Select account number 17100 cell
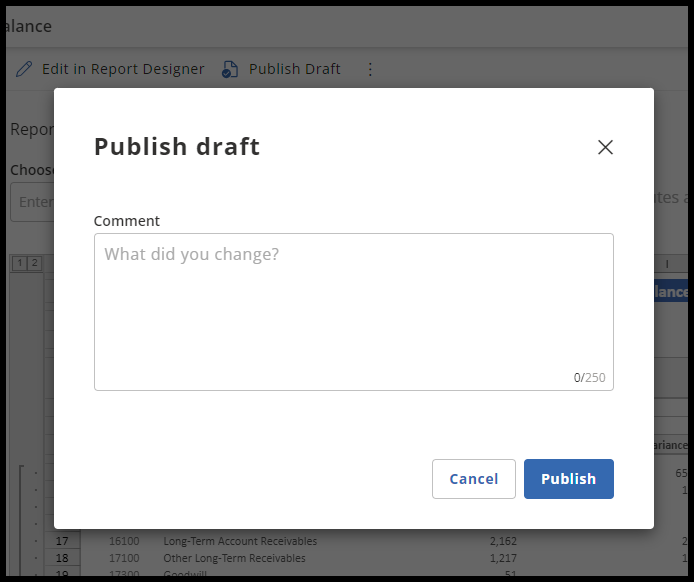Screen dimensions: 694x582 pos(124,558)
